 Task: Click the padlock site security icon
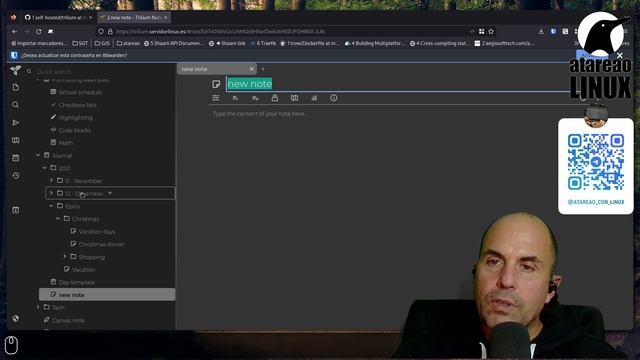pyautogui.click(x=110, y=31)
